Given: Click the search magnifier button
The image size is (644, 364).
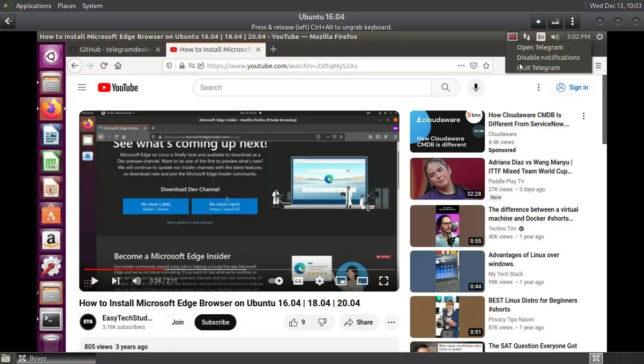Looking at the screenshot, I should click(445, 88).
